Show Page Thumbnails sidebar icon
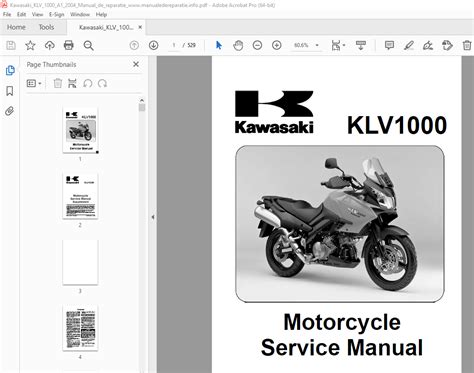Image resolution: width=474 pixels, height=373 pixels. [x=10, y=70]
